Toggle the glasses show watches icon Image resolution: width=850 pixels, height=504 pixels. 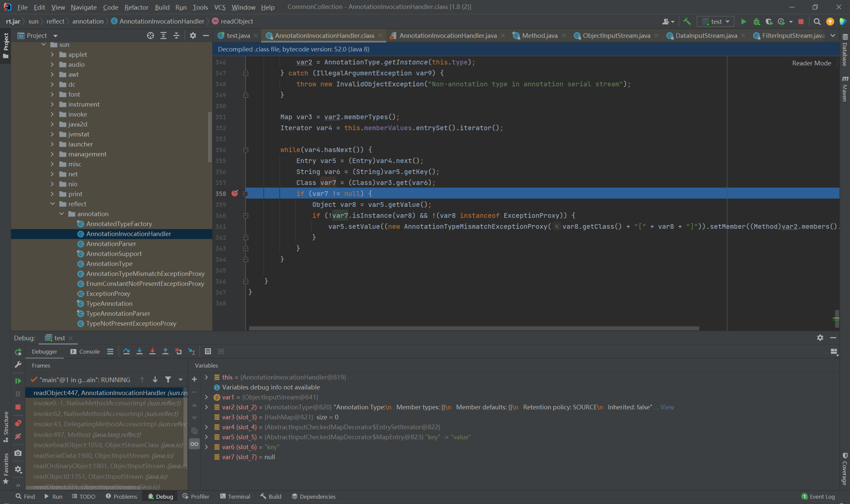(194, 444)
